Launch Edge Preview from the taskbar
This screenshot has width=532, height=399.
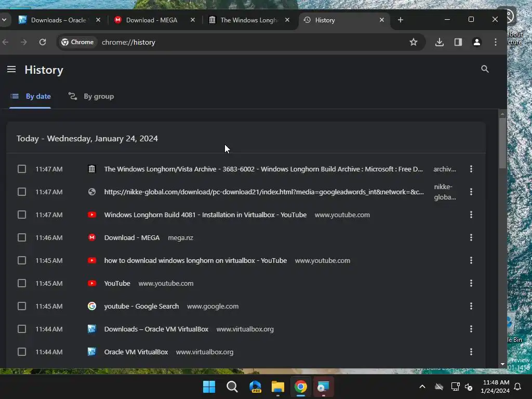pyautogui.click(x=255, y=387)
